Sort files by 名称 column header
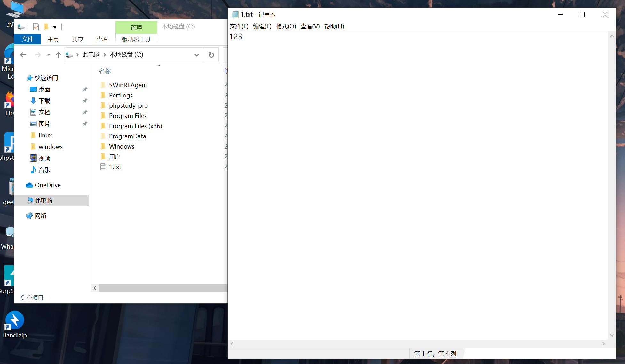 coord(105,71)
